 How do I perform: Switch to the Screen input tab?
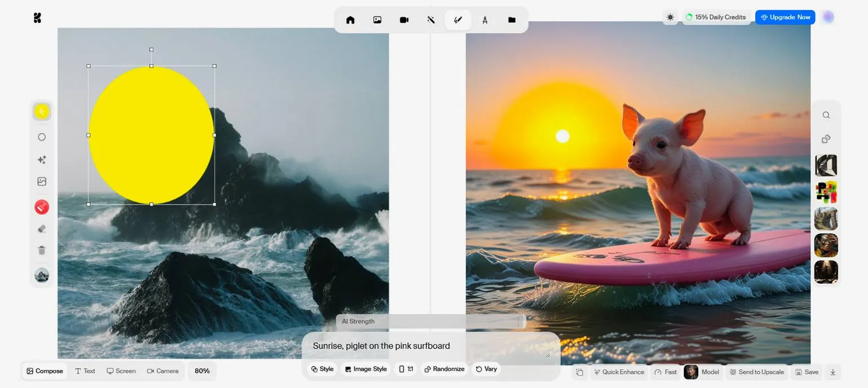[121, 371]
